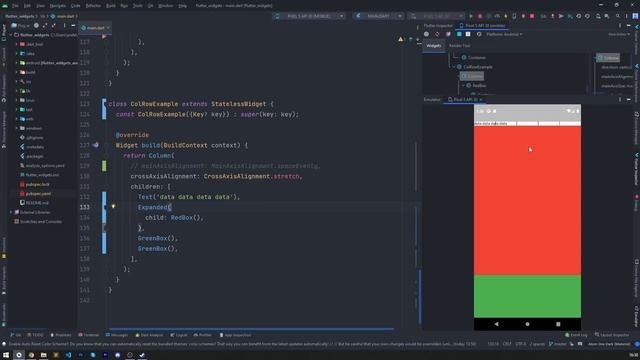The image size is (640, 360).
Task: Select the Widgets tab in inspector
Action: pyautogui.click(x=434, y=46)
